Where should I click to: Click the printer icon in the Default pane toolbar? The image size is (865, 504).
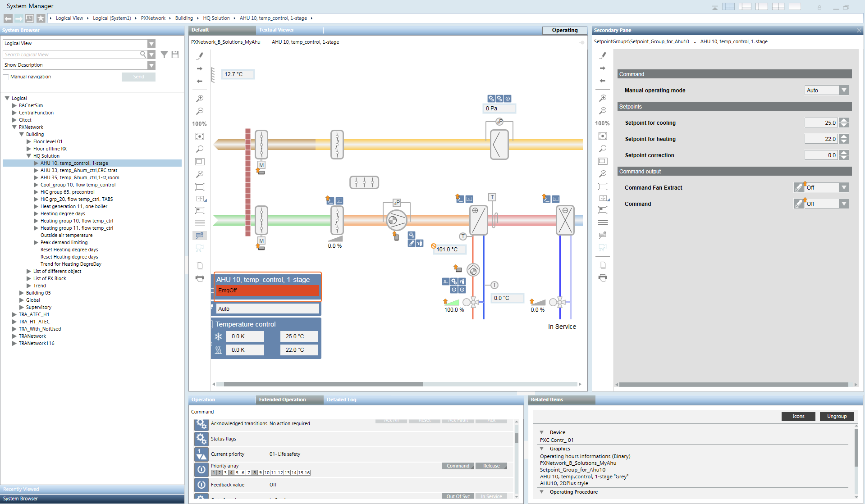[200, 278]
